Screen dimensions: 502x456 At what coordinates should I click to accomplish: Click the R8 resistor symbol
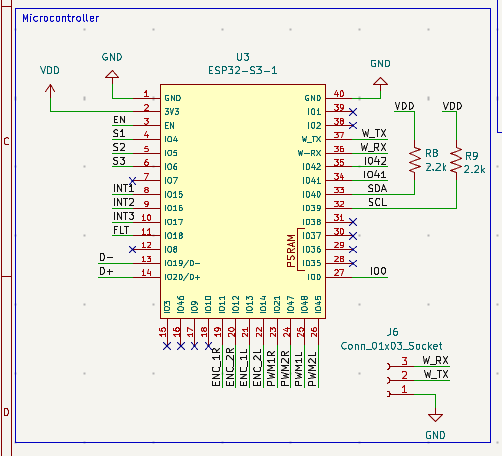[x=415, y=160]
